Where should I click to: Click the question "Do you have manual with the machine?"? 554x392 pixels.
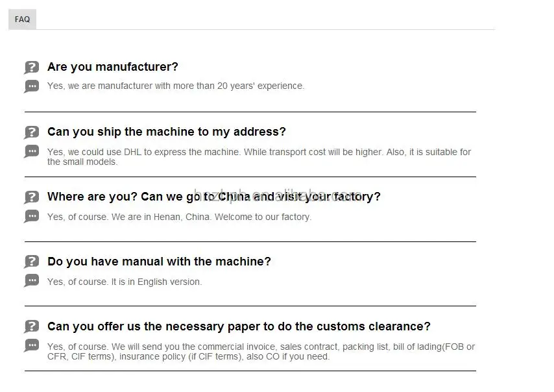(x=159, y=262)
